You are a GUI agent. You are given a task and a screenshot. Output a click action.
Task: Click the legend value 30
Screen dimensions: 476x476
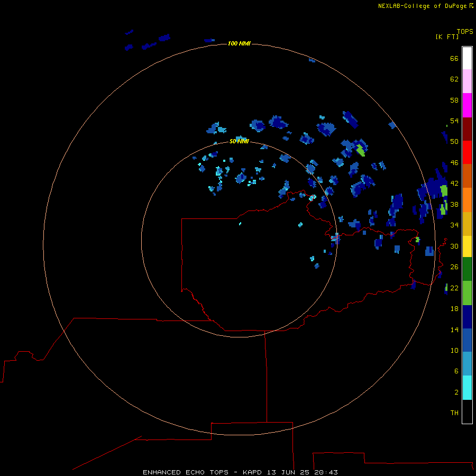[x=454, y=246]
